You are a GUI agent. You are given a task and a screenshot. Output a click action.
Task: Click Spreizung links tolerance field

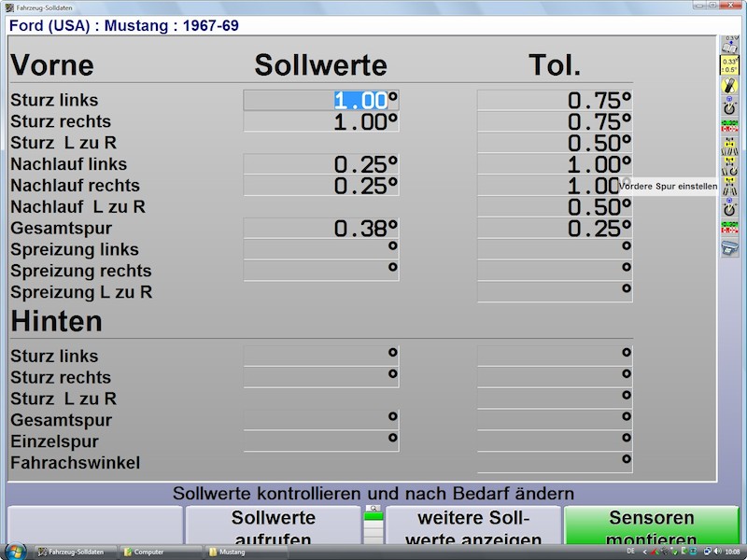[x=555, y=249]
